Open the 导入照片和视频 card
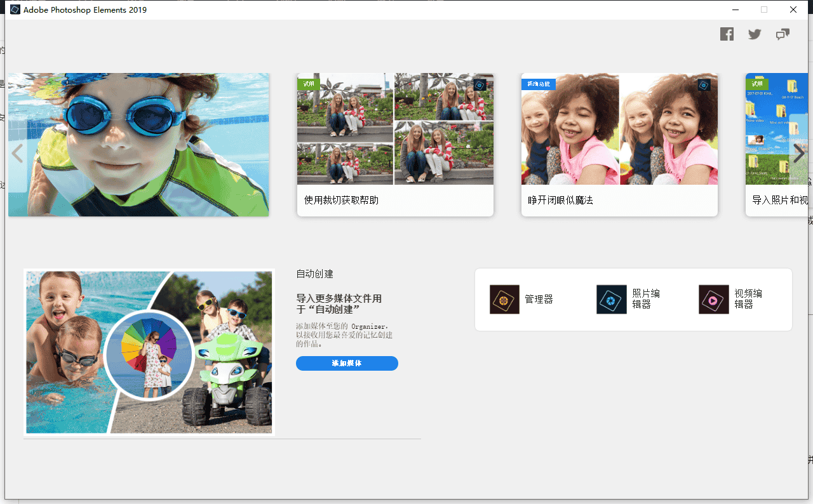 (x=779, y=200)
